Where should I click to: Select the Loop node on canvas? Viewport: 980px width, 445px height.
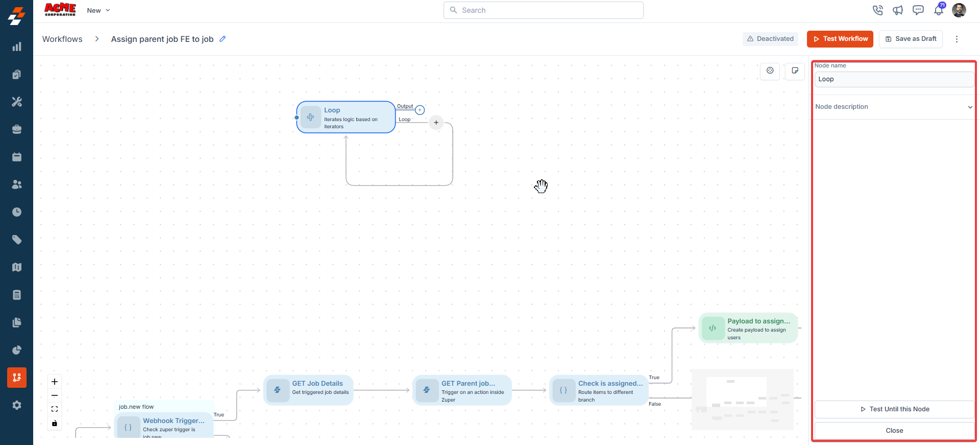pyautogui.click(x=346, y=117)
